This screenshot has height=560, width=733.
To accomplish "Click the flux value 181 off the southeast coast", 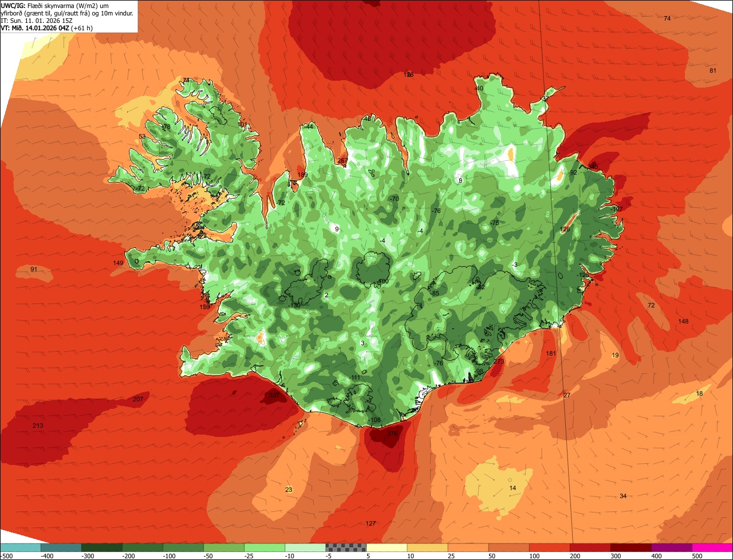I will point(551,353).
